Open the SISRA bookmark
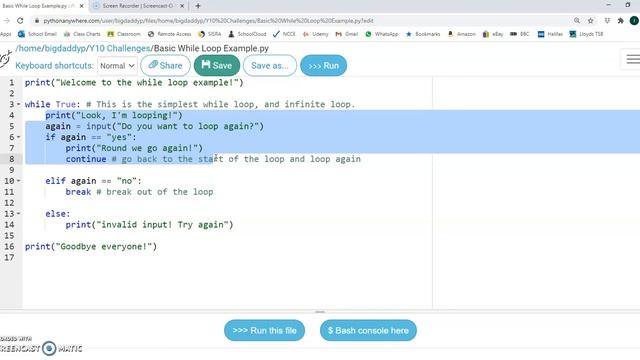 [x=209, y=34]
